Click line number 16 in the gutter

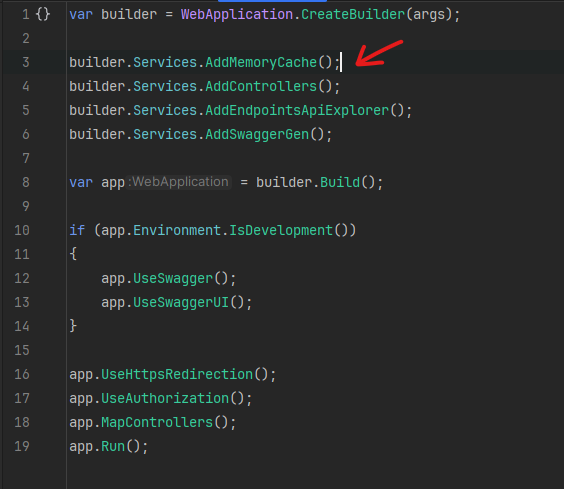click(22, 374)
